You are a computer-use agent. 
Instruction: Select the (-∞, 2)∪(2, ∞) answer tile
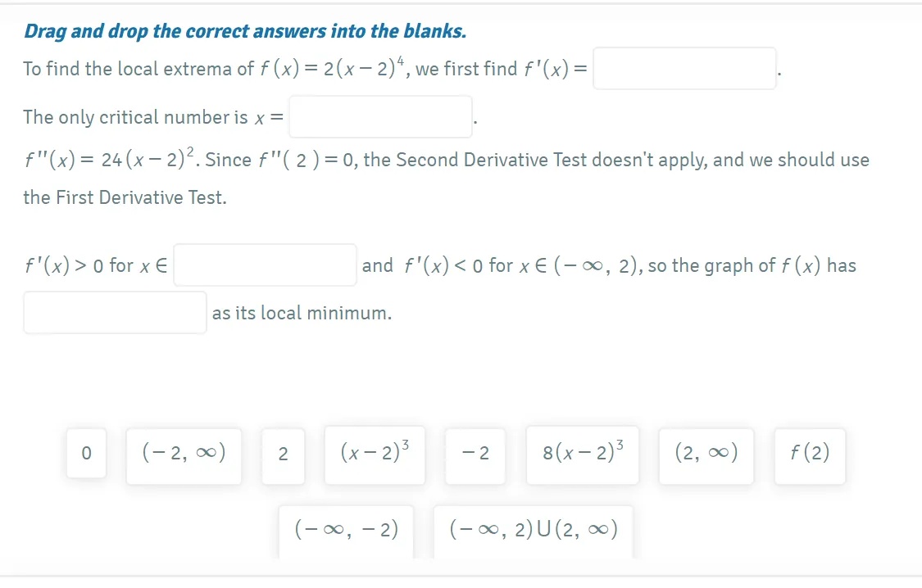pos(532,529)
